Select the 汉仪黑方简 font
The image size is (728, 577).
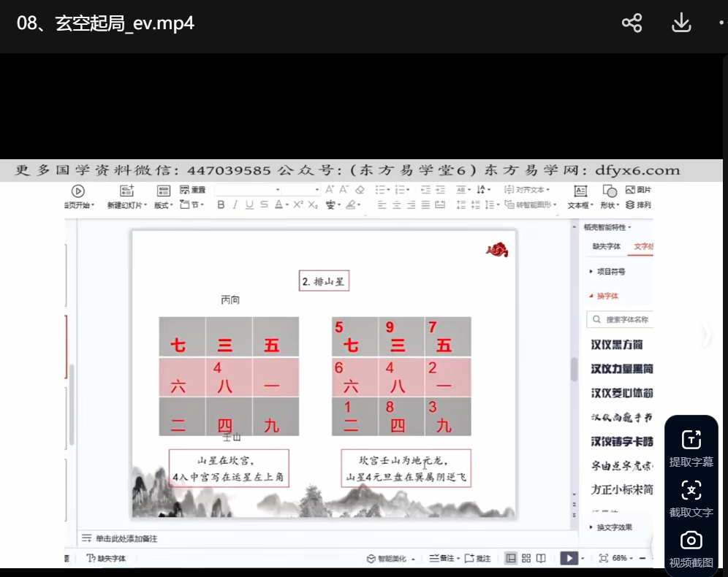(617, 345)
